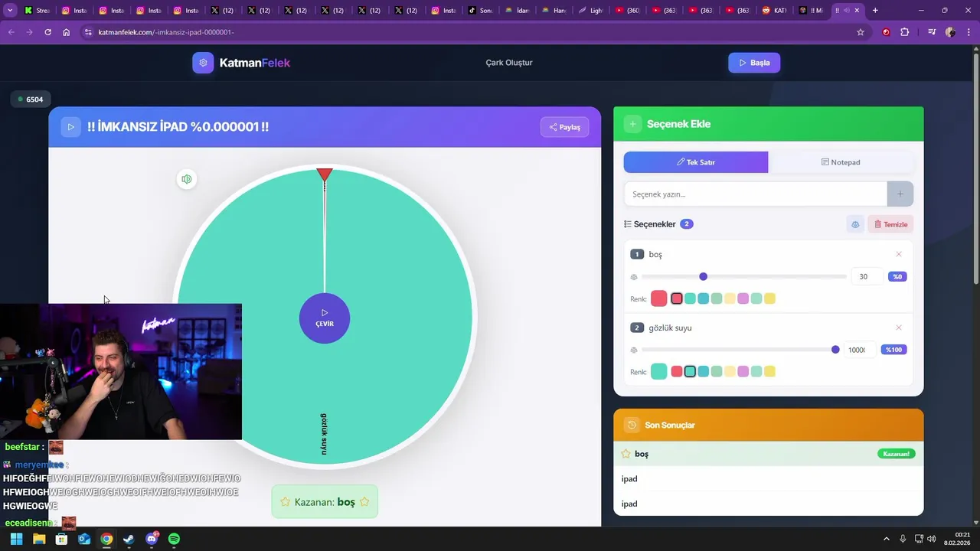Image resolution: width=980 pixels, height=551 pixels.
Task: Open Discord from the taskbar
Action: (x=152, y=539)
